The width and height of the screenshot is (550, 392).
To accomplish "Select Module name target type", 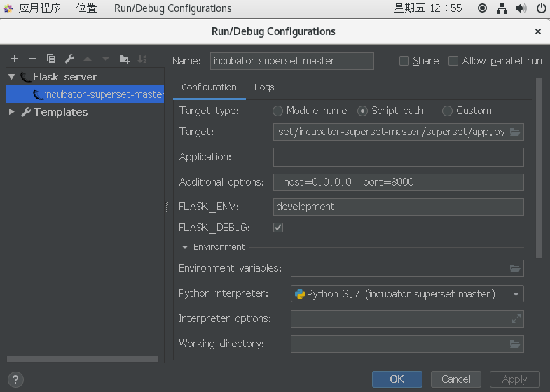I will [x=277, y=111].
